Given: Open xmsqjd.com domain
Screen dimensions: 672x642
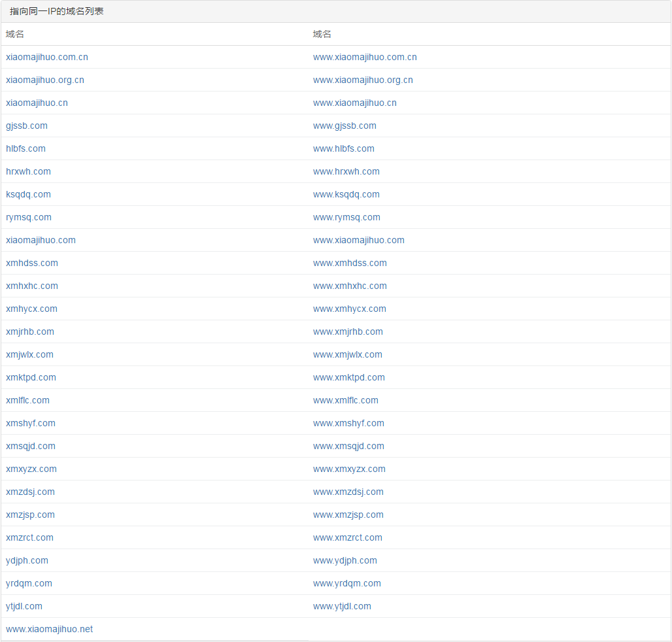Looking at the screenshot, I should point(31,446).
